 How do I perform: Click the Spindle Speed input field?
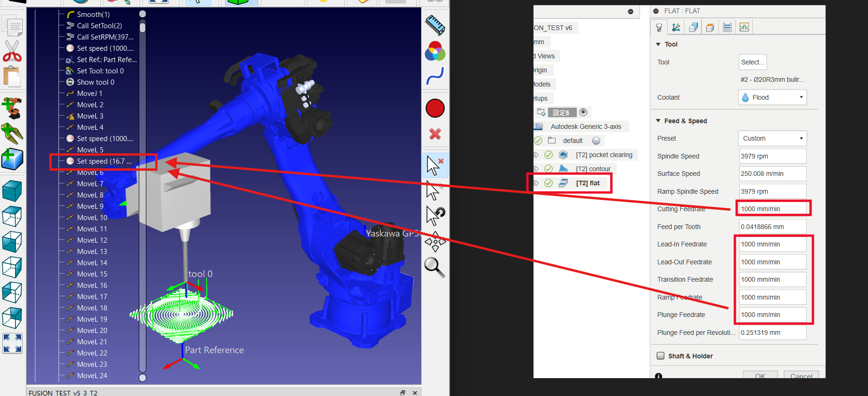point(772,156)
